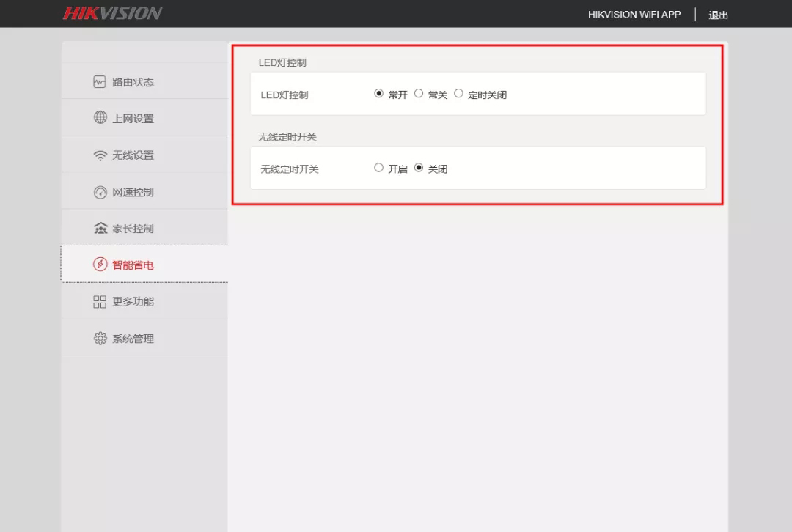The height and width of the screenshot is (532, 792).
Task: Open 系统管理 menu text
Action: (133, 339)
